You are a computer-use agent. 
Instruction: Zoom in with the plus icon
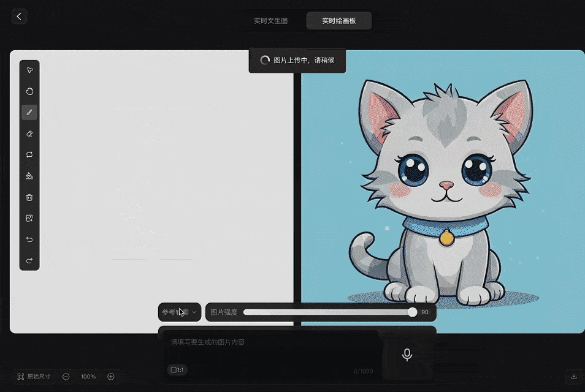[111, 376]
